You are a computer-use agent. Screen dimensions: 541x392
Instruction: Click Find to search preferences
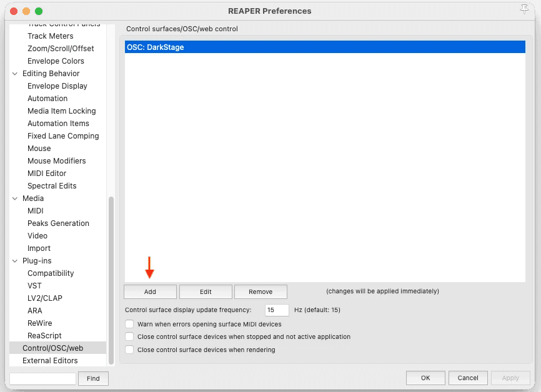click(x=93, y=378)
